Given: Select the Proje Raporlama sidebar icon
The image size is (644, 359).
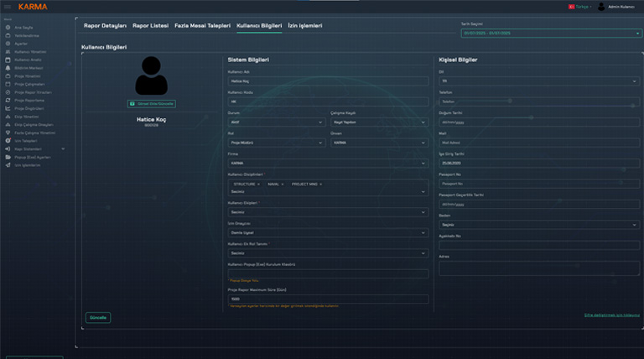Looking at the screenshot, I should pyautogui.click(x=8, y=100).
